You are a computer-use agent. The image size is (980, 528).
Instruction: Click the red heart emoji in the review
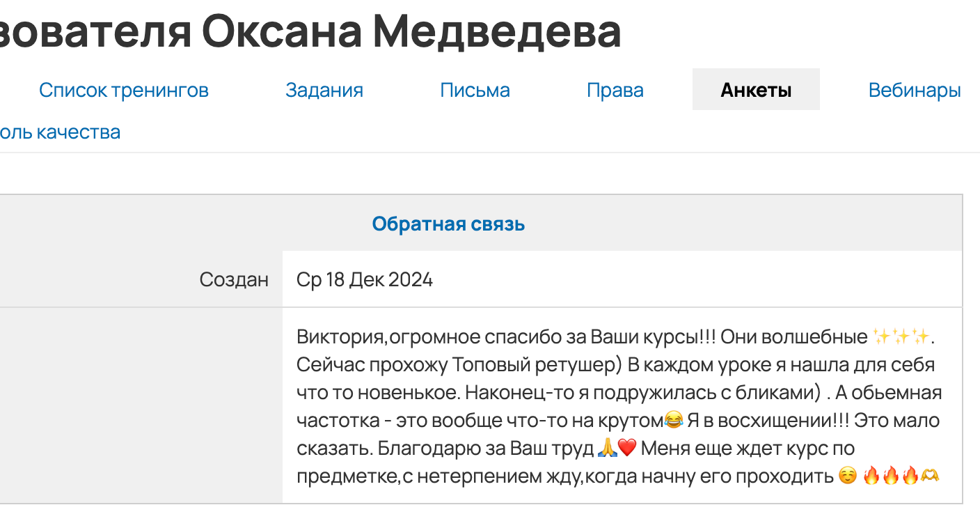click(626, 448)
